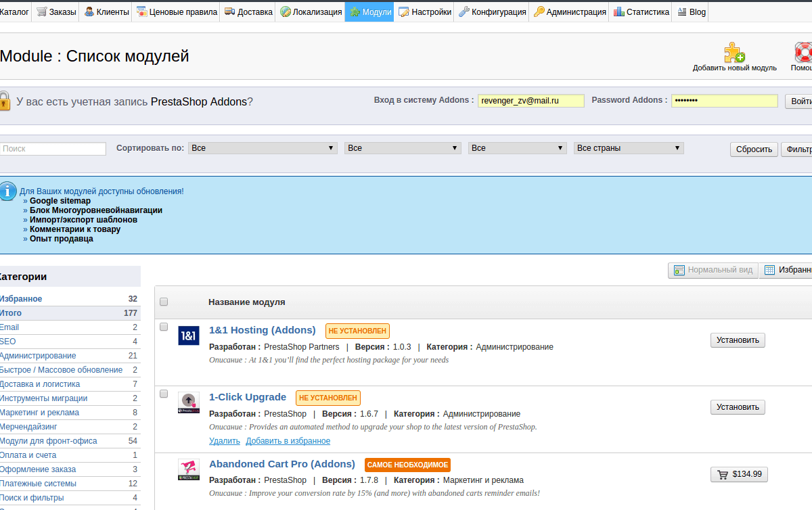This screenshot has width=812, height=510.
Task: Click the Доставка truck icon
Action: [229, 11]
